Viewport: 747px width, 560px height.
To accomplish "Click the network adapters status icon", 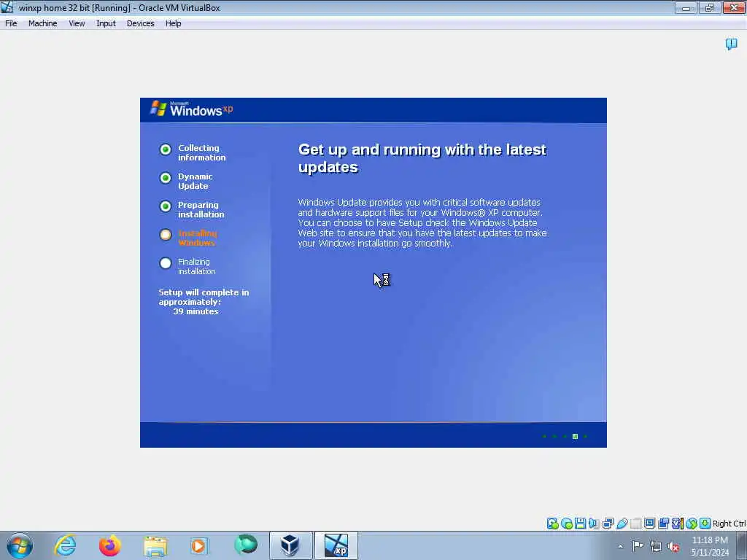I will click(608, 524).
